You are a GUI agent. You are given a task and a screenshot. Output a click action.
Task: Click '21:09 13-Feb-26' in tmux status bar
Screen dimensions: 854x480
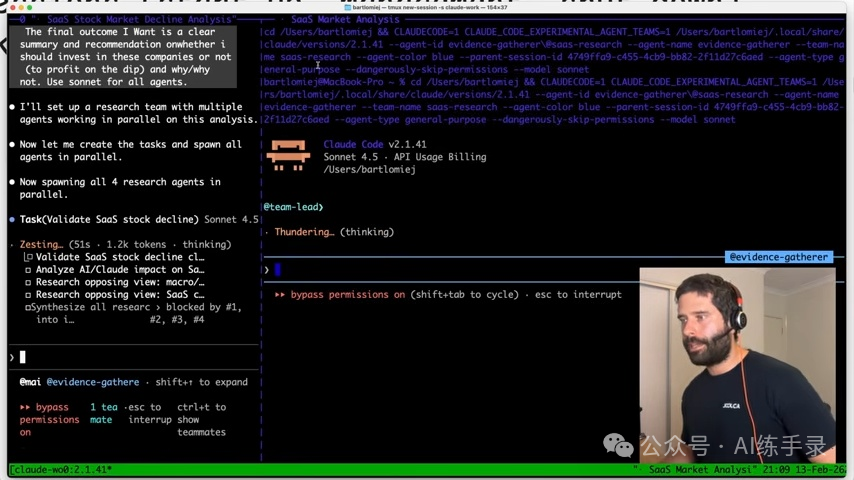click(x=804, y=470)
